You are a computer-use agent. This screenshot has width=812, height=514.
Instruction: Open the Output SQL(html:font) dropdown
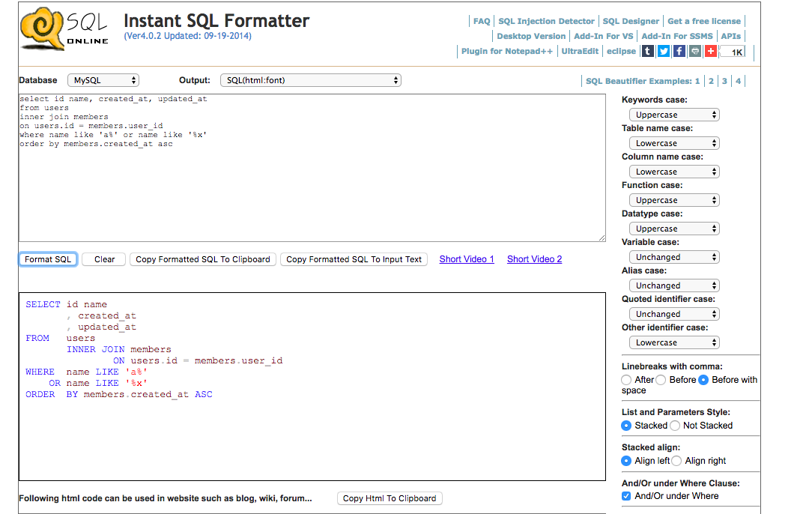(x=310, y=80)
